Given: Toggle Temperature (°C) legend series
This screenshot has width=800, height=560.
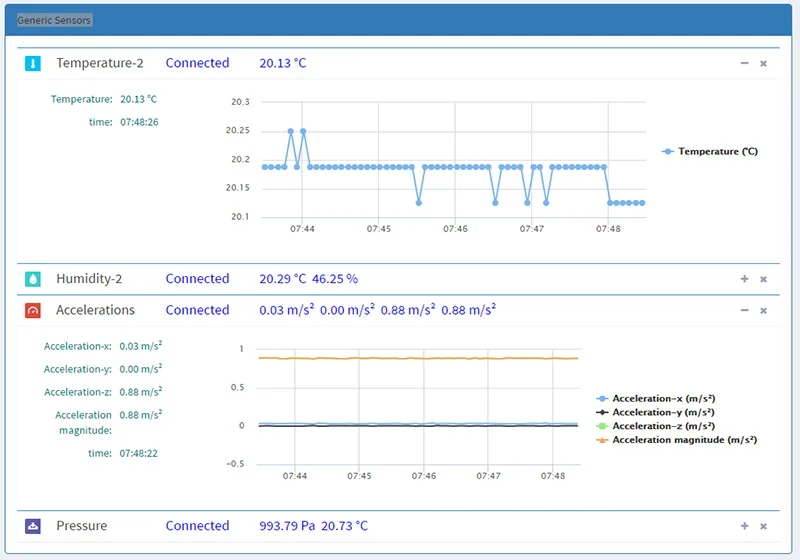Looking at the screenshot, I should (710, 151).
